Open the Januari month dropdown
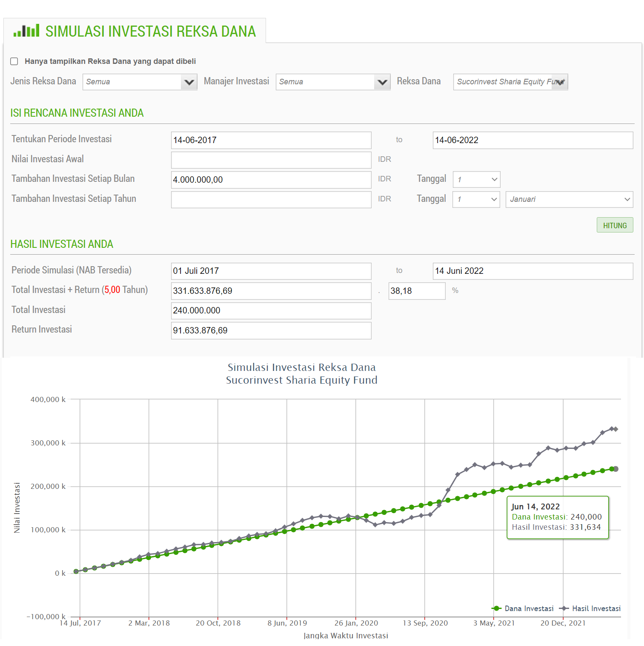Viewport: 644px width, 646px height. click(x=569, y=199)
